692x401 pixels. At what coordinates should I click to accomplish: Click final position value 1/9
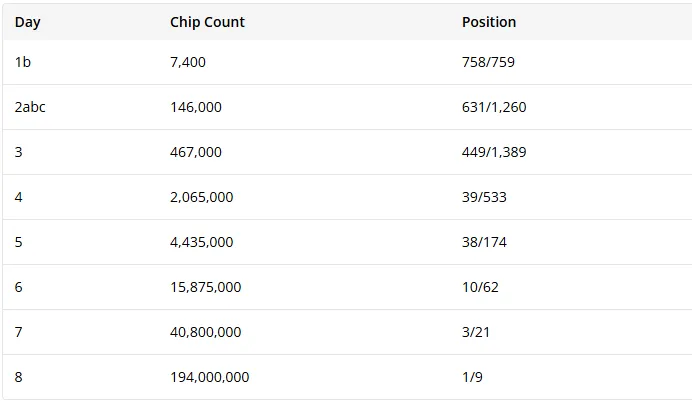[x=472, y=377]
